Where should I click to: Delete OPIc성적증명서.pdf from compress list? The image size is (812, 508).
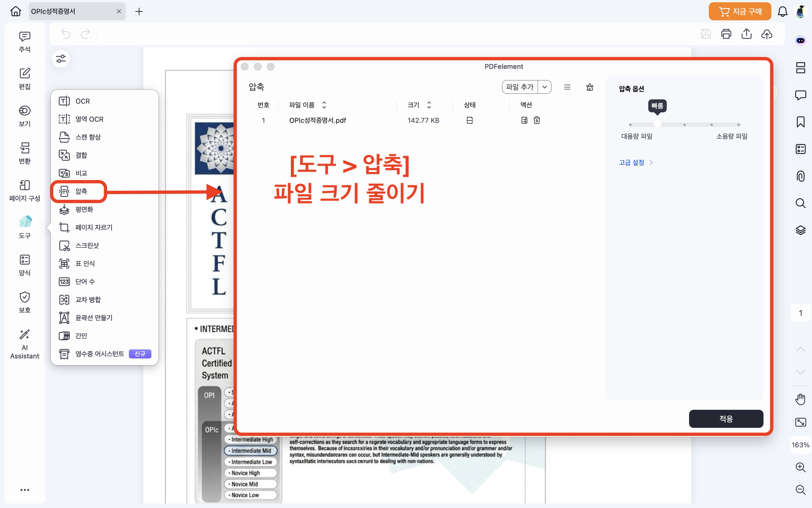tap(537, 120)
